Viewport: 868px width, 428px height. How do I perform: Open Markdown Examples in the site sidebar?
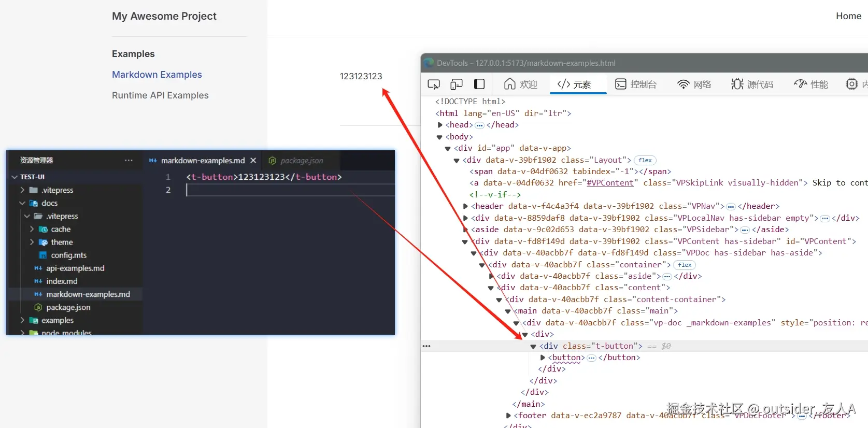(157, 75)
